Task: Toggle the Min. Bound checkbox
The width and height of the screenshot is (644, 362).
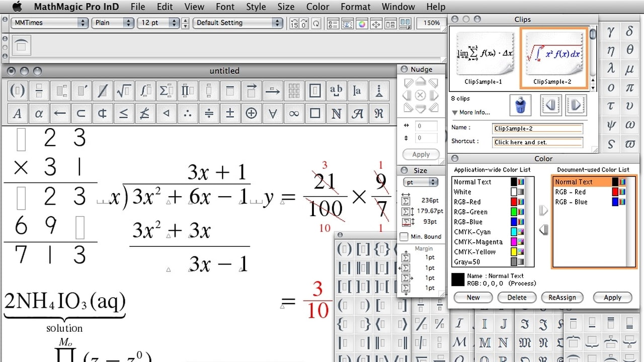Action: coord(404,236)
